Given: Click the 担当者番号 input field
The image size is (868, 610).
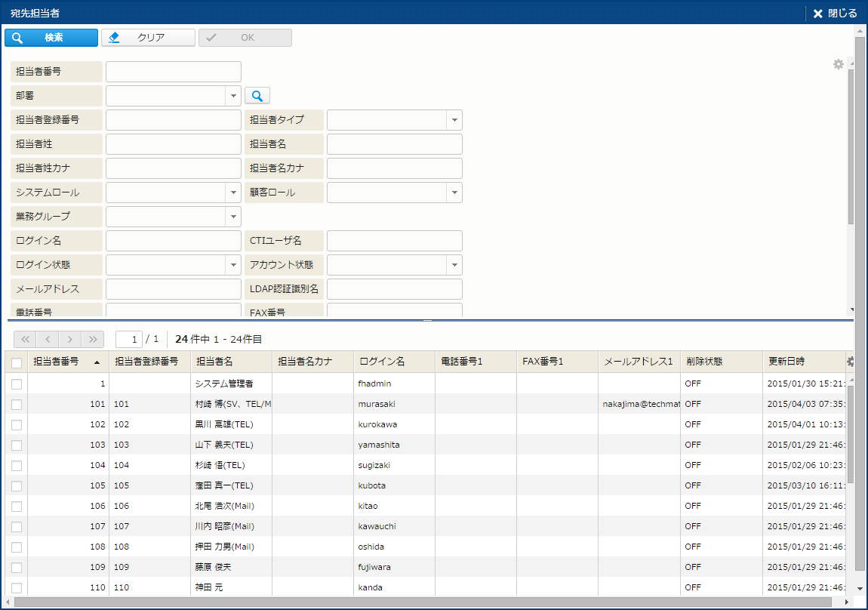Looking at the screenshot, I should [174, 72].
